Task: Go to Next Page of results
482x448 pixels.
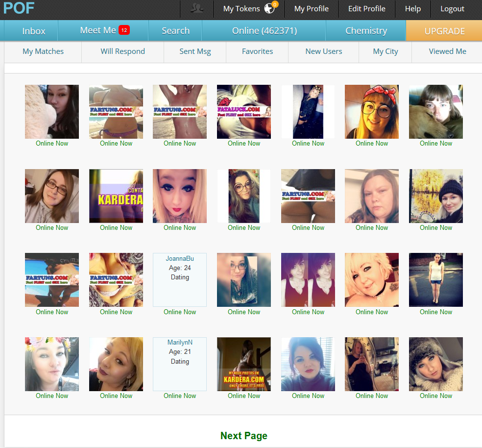Action: (243, 436)
